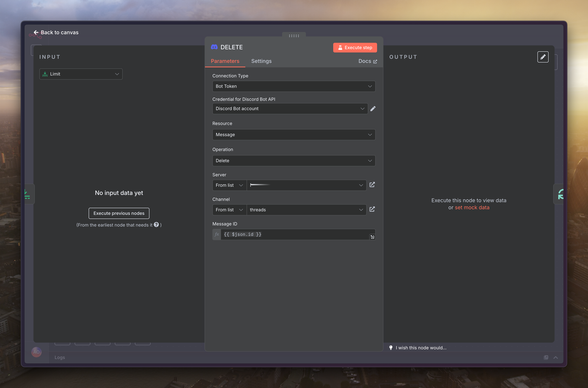The width and height of the screenshot is (588, 388).
Task: Open the Channel external link icon
Action: tap(372, 209)
